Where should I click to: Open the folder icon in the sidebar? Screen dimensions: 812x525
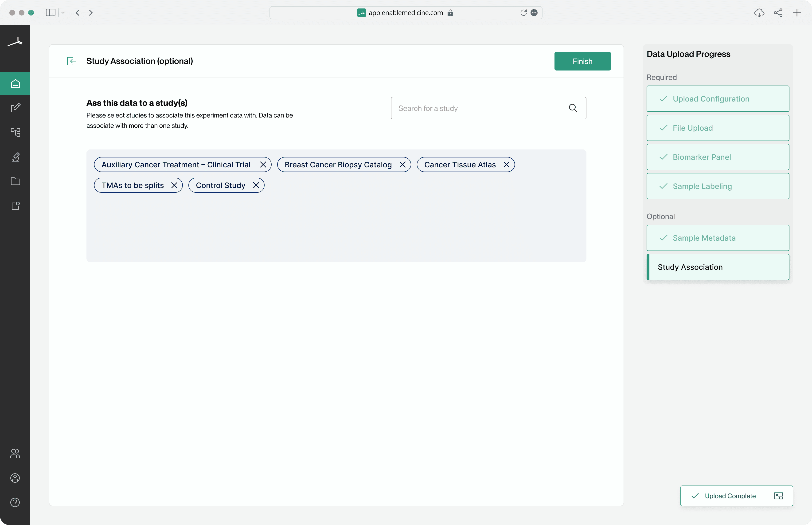point(15,181)
